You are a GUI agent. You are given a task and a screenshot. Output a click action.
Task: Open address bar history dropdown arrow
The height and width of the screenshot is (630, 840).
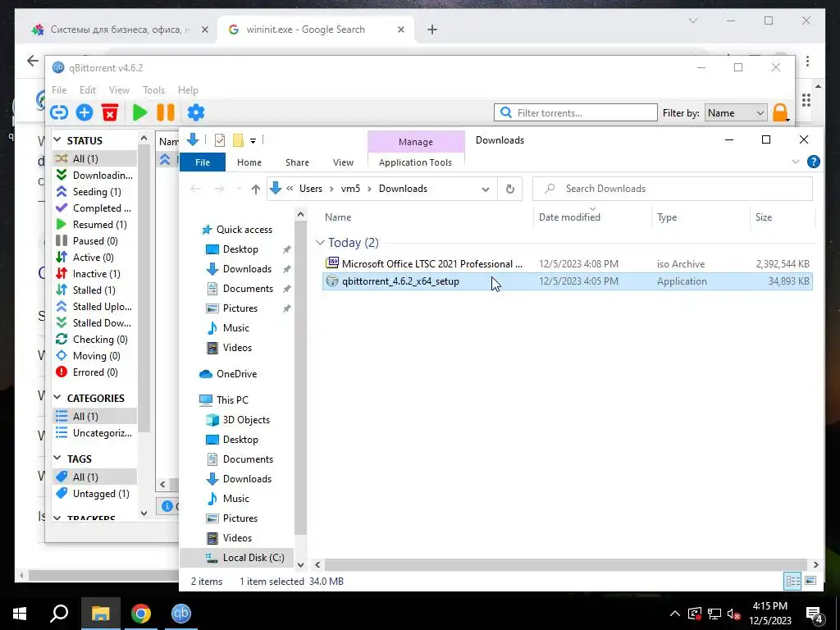click(485, 189)
